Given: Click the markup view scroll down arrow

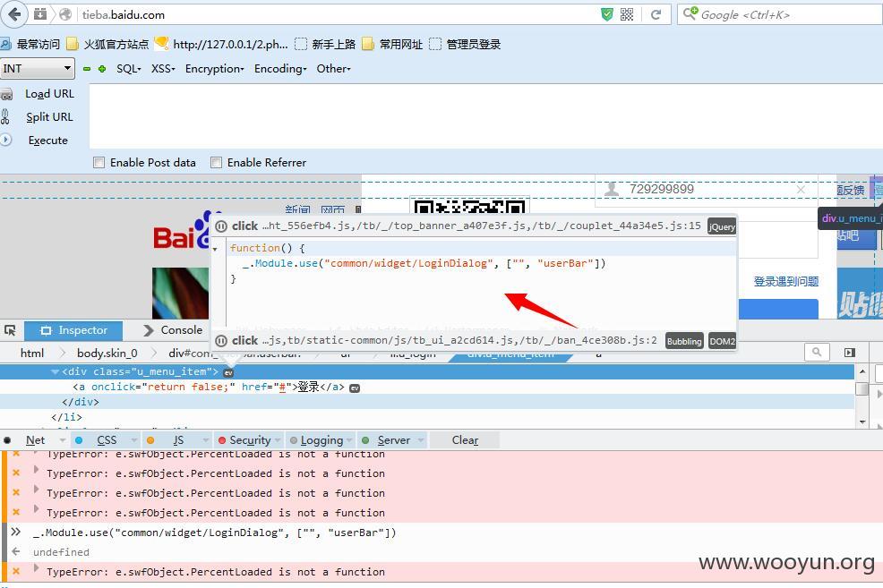Looking at the screenshot, I should pyautogui.click(x=862, y=422).
